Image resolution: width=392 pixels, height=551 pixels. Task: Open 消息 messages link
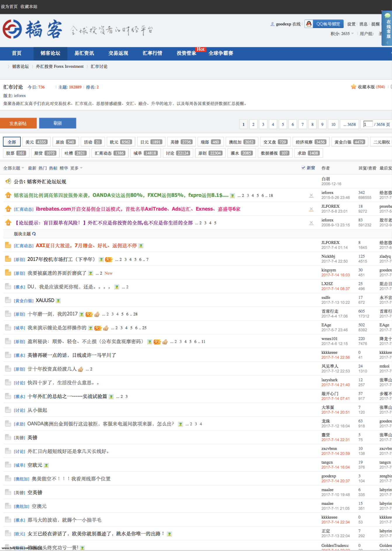coord(363,24)
